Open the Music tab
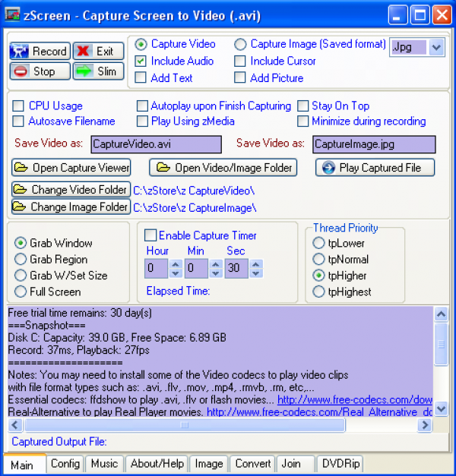The height and width of the screenshot is (476, 456). tap(104, 464)
